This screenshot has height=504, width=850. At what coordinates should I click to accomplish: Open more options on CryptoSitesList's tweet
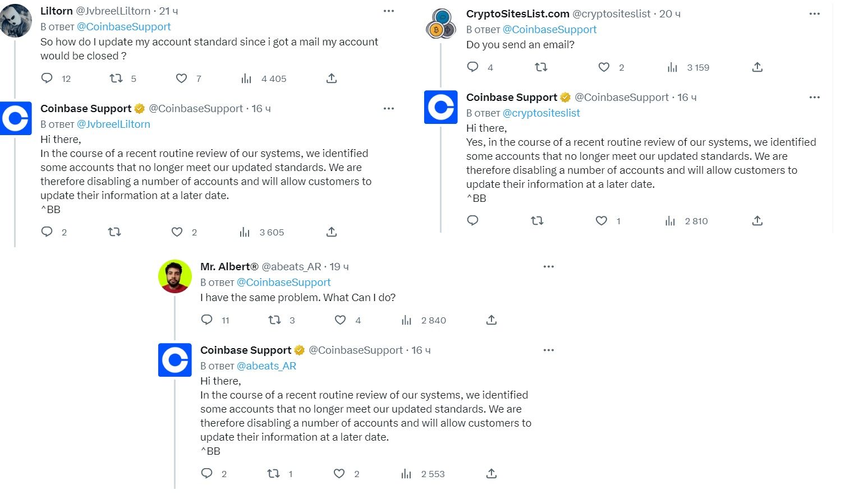[x=815, y=14]
